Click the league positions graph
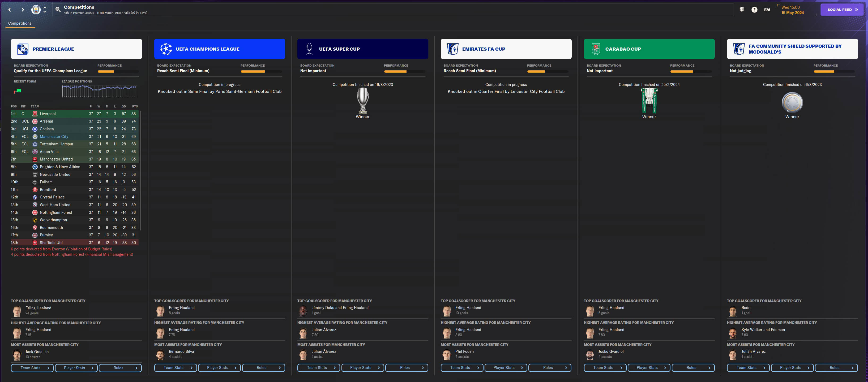 coord(99,91)
